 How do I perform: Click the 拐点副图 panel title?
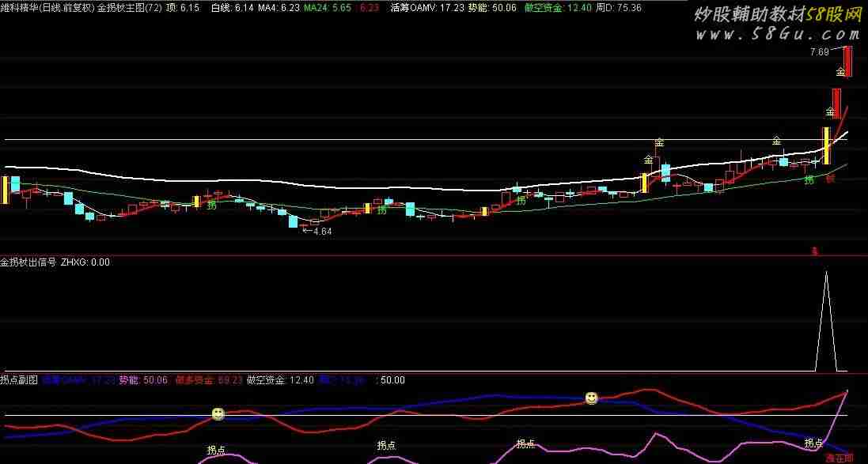pos(19,380)
